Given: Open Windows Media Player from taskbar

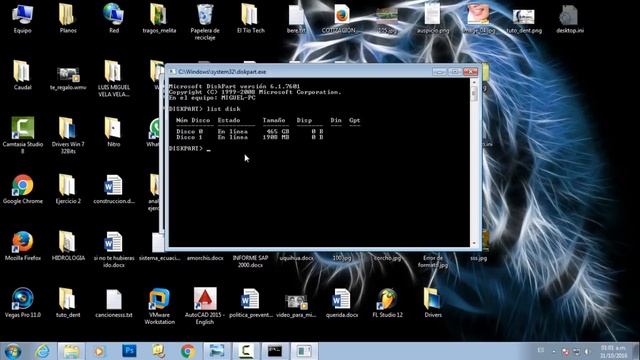Looking at the screenshot, I should [x=99, y=351].
